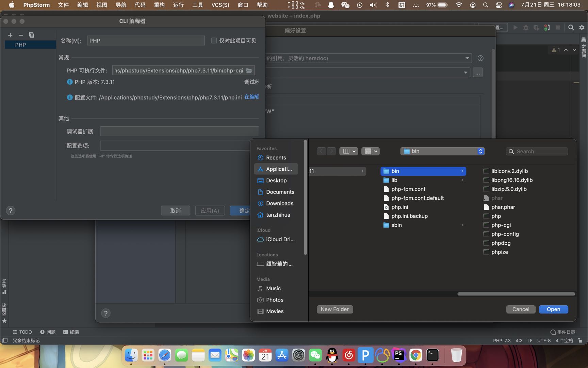Open the grouping options dropdown
This screenshot has height=368, width=588.
[371, 151]
